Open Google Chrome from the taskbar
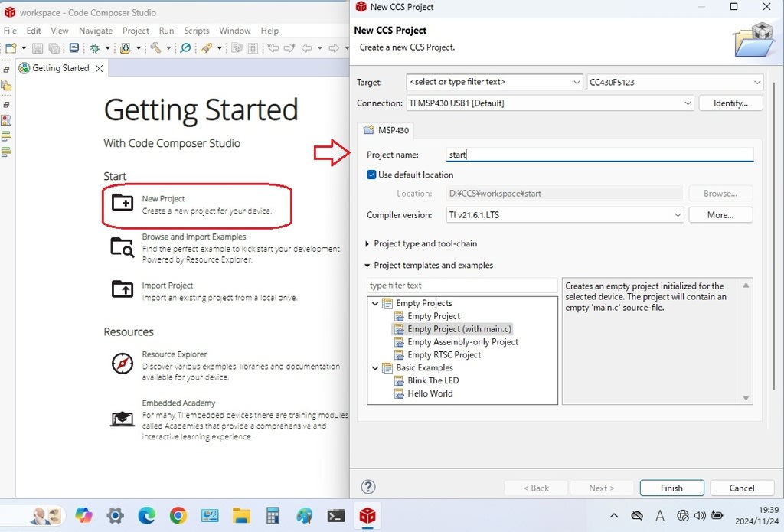This screenshot has width=784, height=532. pyautogui.click(x=178, y=515)
